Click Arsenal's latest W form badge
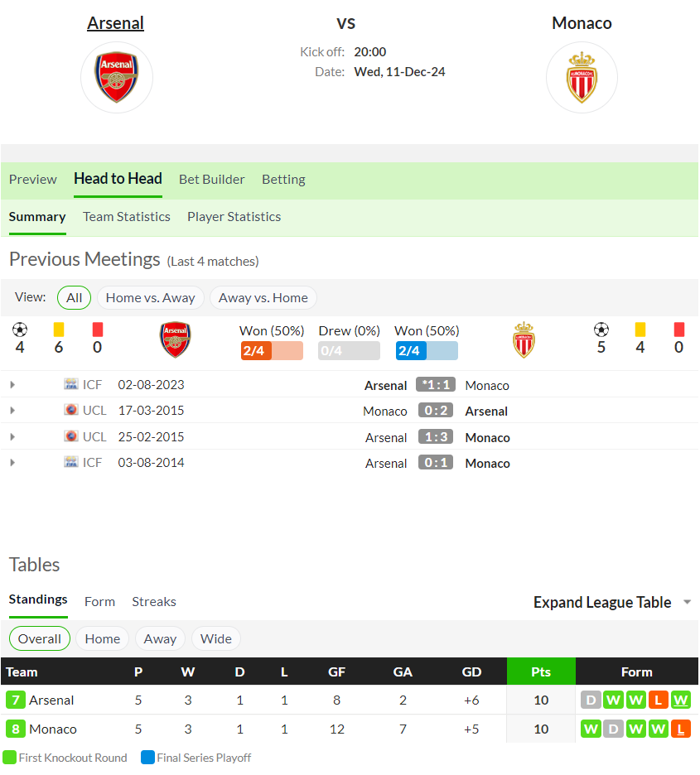Viewport: 700px width, 775px height. 681,700
